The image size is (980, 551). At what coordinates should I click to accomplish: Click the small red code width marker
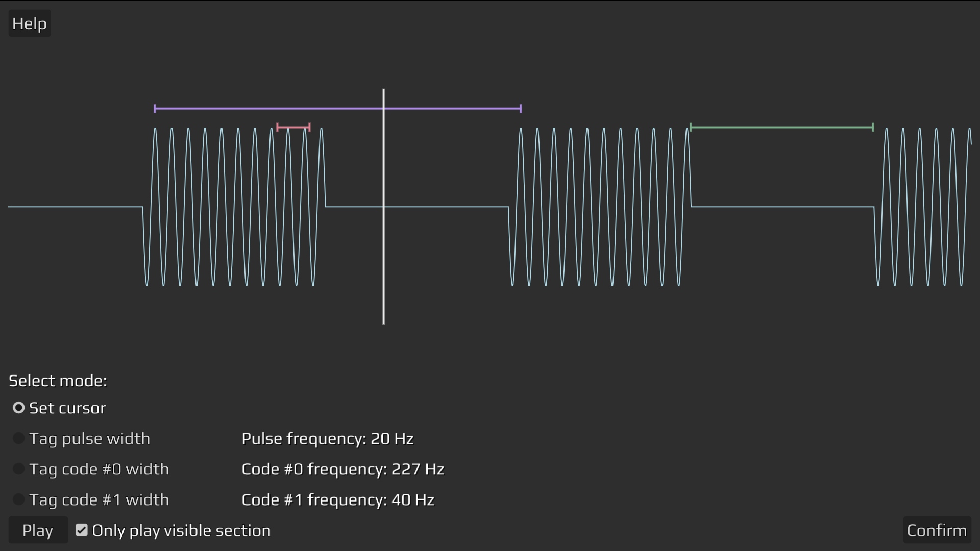coord(293,127)
